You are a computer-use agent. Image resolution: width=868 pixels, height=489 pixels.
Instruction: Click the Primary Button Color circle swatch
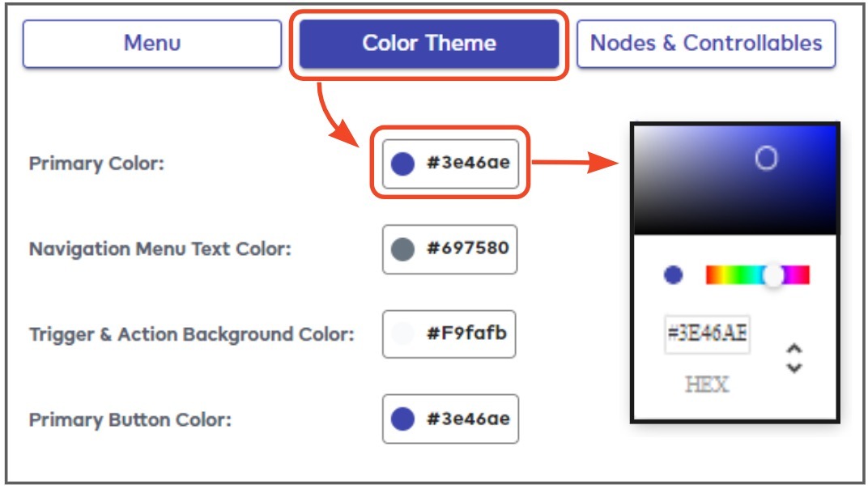tap(402, 419)
